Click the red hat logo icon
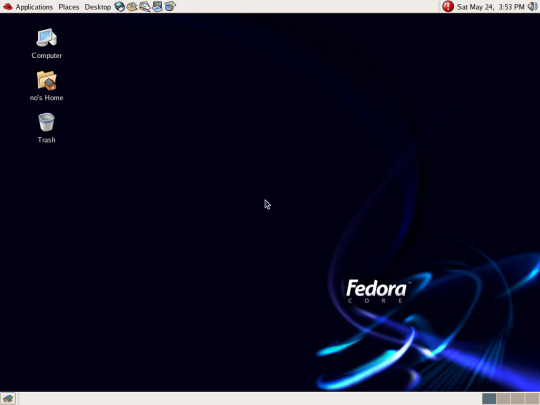Image resolution: width=540 pixels, height=405 pixels. (x=8, y=7)
